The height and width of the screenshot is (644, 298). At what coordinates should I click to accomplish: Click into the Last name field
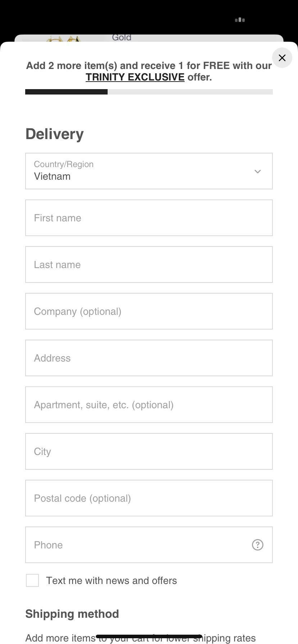point(149,265)
